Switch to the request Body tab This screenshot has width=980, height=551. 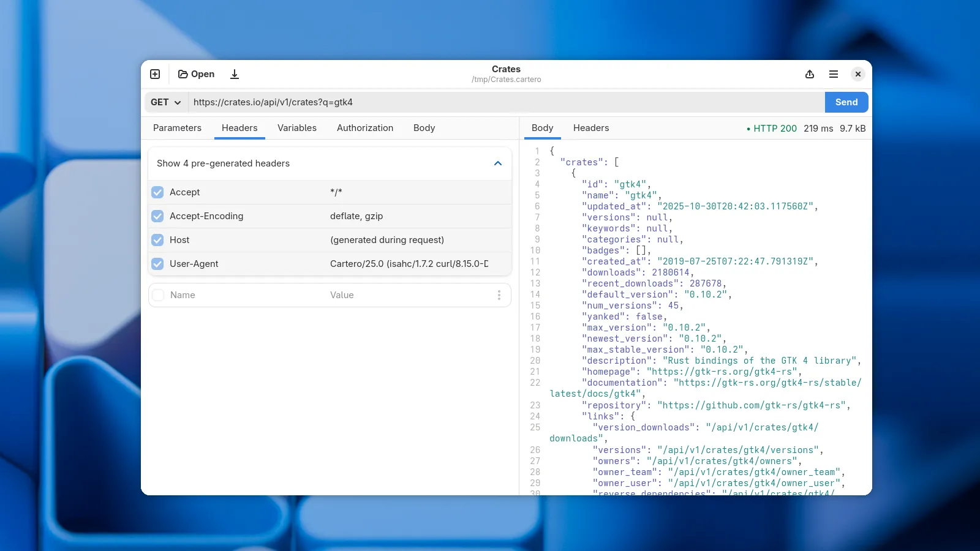tap(424, 128)
